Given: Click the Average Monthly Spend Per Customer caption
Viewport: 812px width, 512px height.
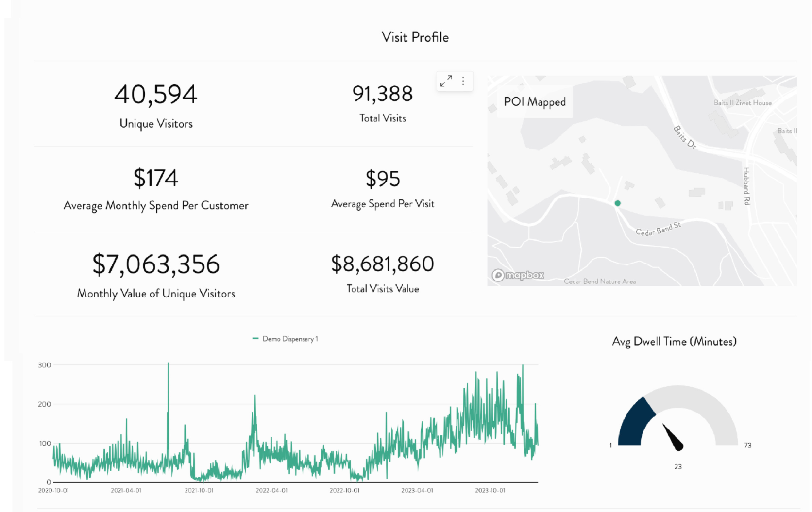Looking at the screenshot, I should point(156,206).
